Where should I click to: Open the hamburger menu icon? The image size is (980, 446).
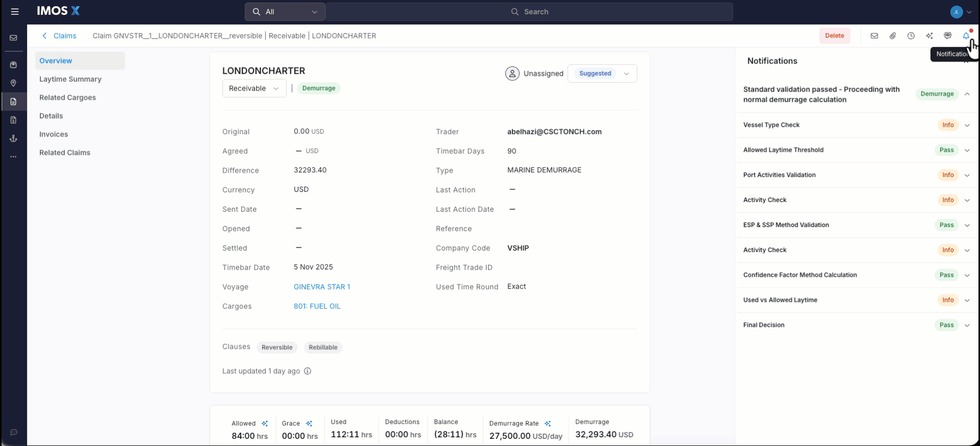click(x=15, y=12)
